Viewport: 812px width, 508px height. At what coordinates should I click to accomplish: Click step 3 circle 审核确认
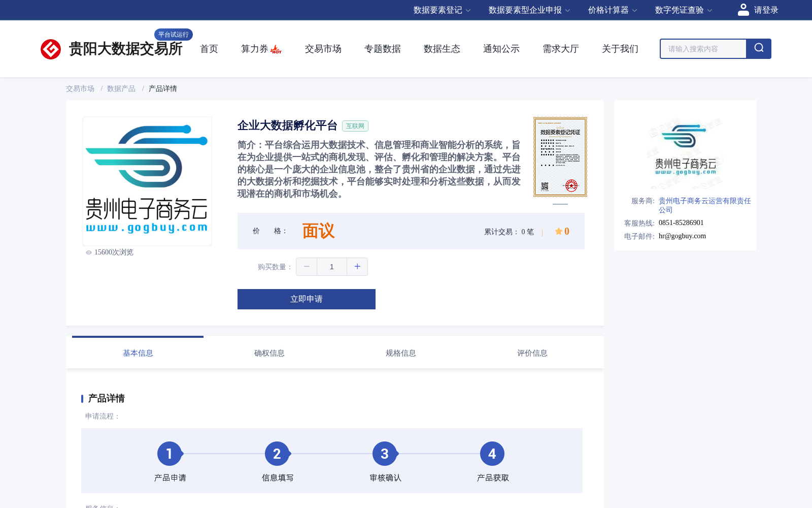(x=385, y=454)
